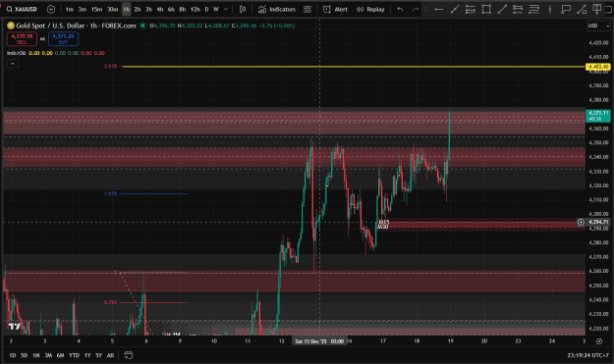The image size is (614, 364).
Task: Select the callout comment tool
Action: pyautogui.click(x=566, y=9)
